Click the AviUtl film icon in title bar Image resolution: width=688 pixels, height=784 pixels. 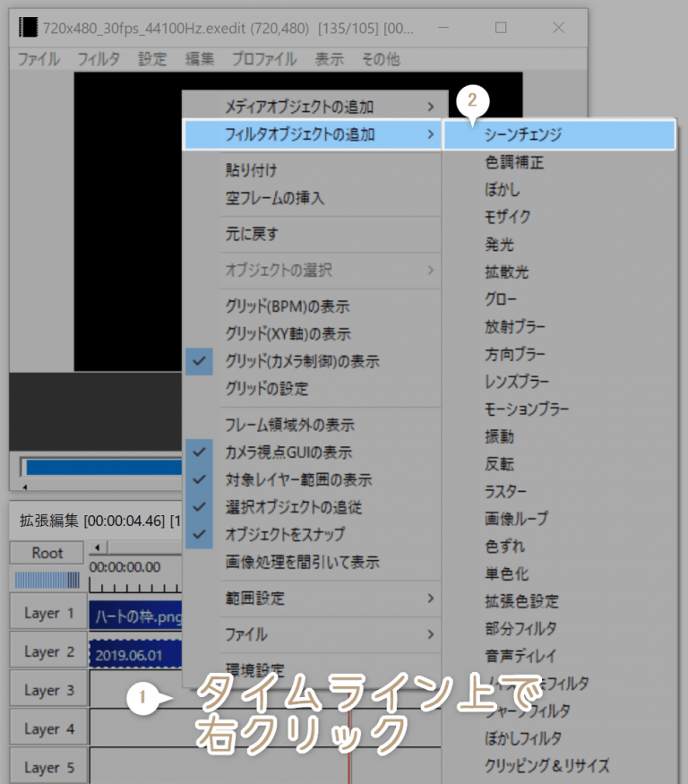coord(28,27)
